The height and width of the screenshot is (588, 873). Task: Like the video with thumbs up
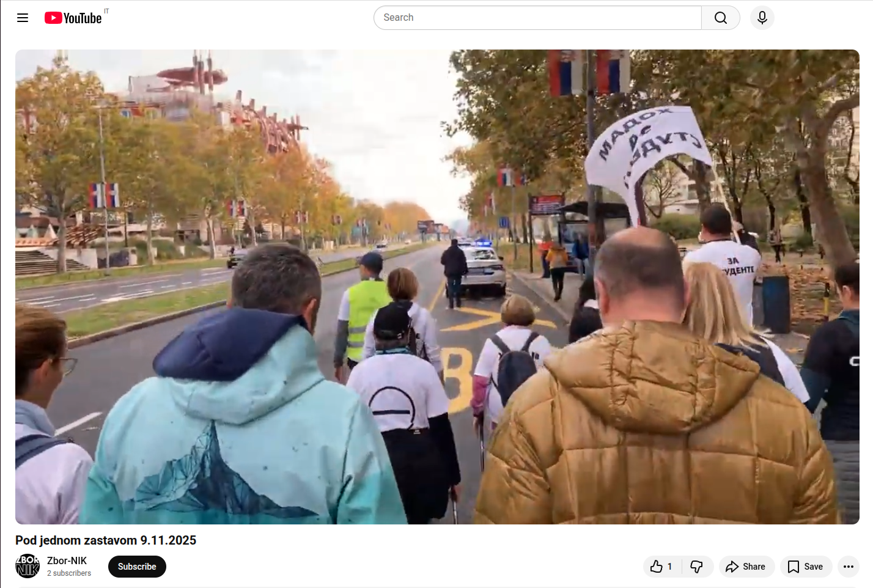pyautogui.click(x=657, y=567)
